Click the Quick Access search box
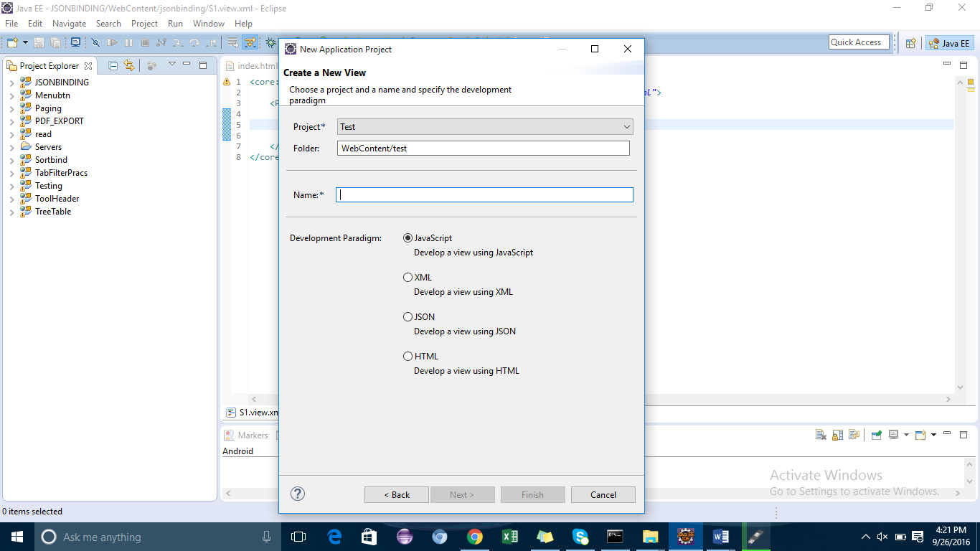This screenshot has width=980, height=551. (x=859, y=42)
